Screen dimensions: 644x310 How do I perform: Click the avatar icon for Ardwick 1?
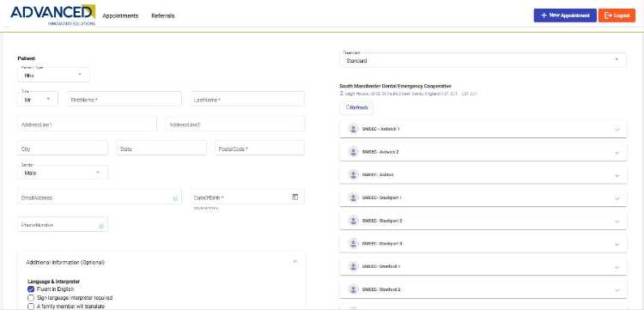click(353, 129)
